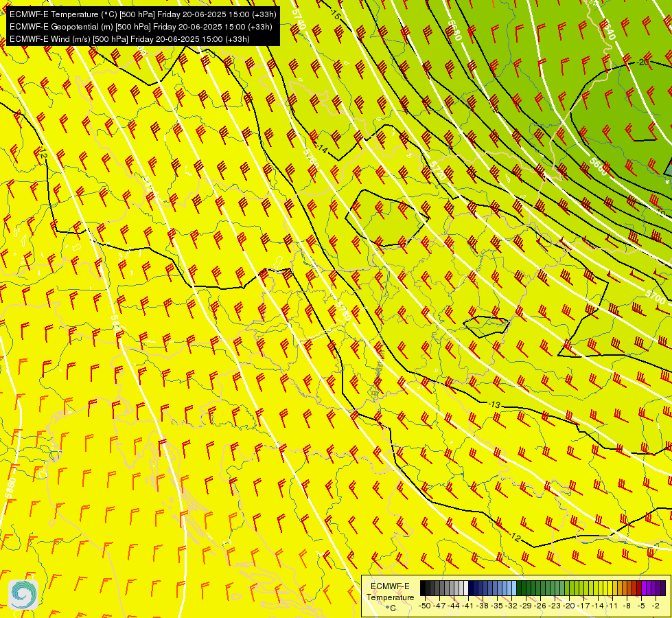Click the 5640 geopotential contour label
The height and width of the screenshot is (618, 672).
607,30
